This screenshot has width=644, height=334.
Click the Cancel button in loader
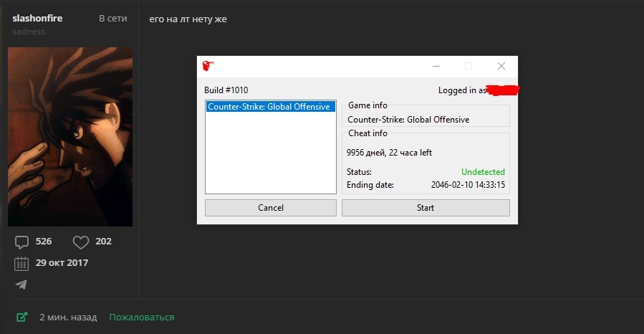click(x=271, y=208)
